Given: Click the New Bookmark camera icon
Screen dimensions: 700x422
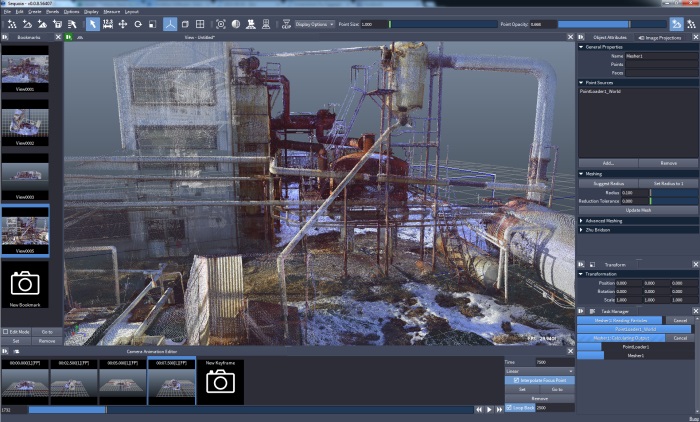Looking at the screenshot, I should coord(25,283).
